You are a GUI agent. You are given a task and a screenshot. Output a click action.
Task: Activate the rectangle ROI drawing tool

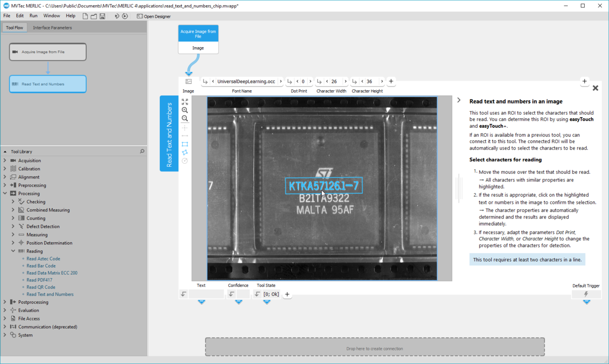coord(185,143)
